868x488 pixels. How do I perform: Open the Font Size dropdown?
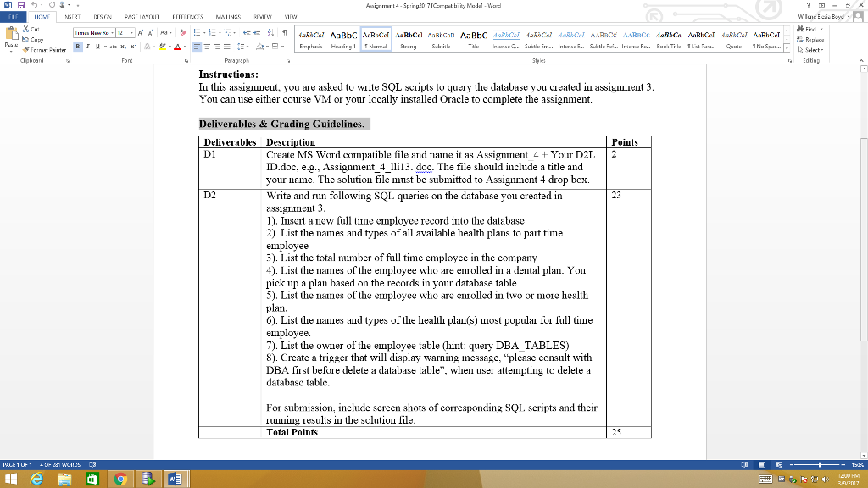pos(131,32)
